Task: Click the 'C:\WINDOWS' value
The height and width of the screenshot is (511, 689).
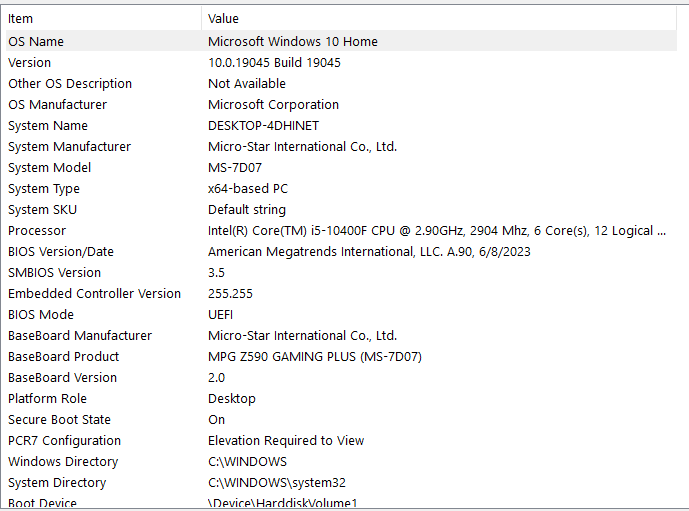Action: pyautogui.click(x=247, y=462)
